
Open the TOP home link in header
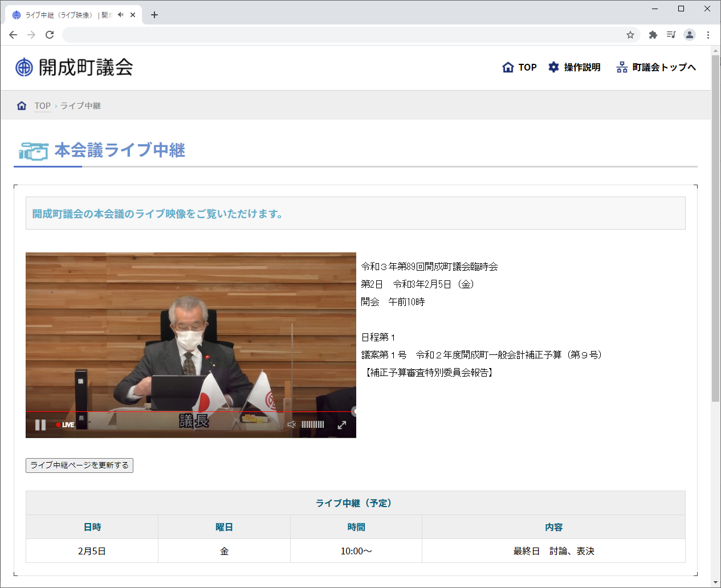(x=519, y=67)
